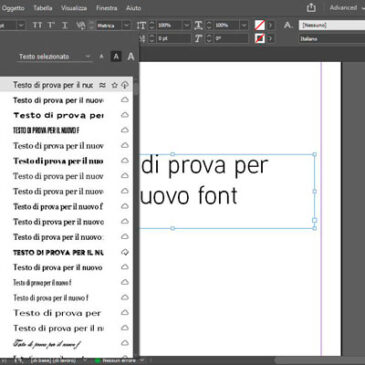Click the fill color swatch

coord(260,25)
